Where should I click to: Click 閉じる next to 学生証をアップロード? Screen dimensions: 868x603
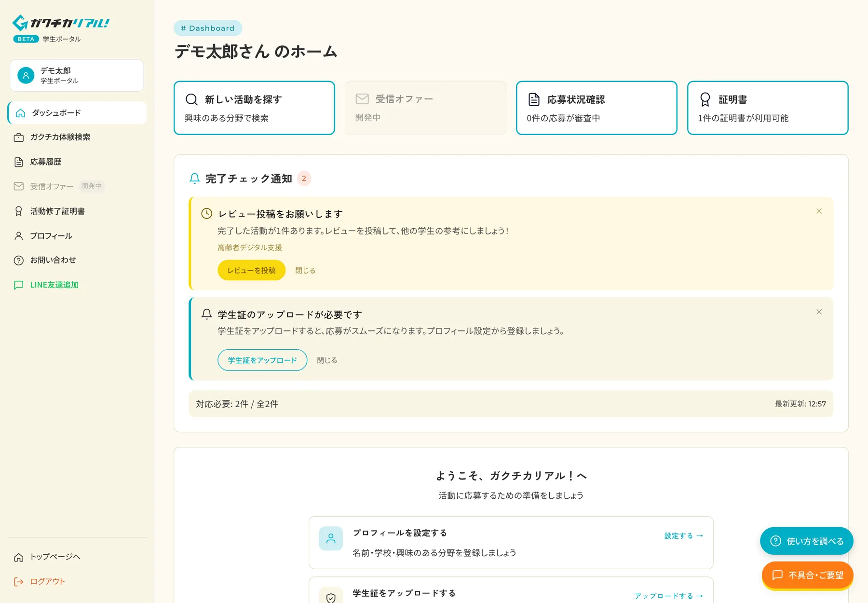pos(327,360)
